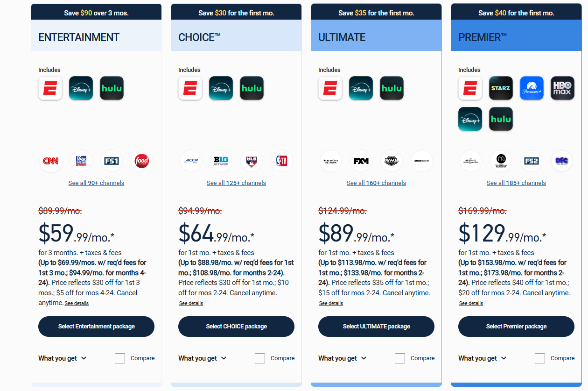Click the $59.99/mo. price text

click(77, 234)
